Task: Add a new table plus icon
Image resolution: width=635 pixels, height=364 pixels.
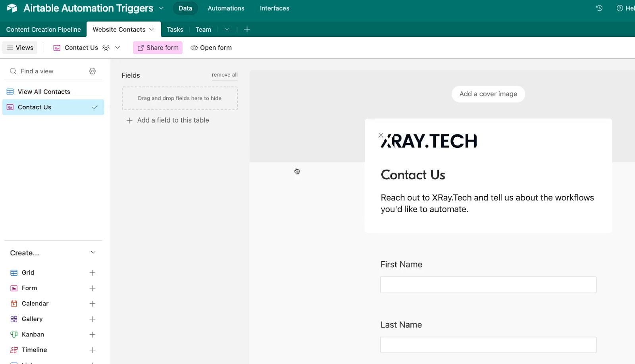Action: click(247, 29)
